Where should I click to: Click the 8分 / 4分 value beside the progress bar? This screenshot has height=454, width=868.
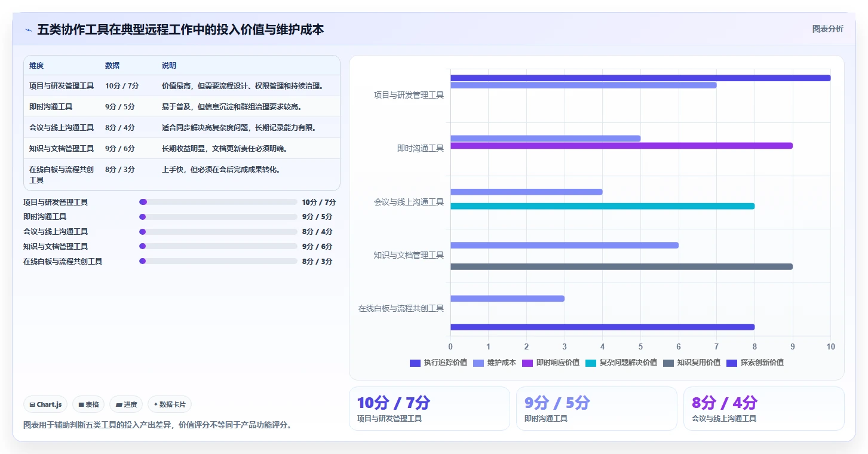click(x=317, y=232)
